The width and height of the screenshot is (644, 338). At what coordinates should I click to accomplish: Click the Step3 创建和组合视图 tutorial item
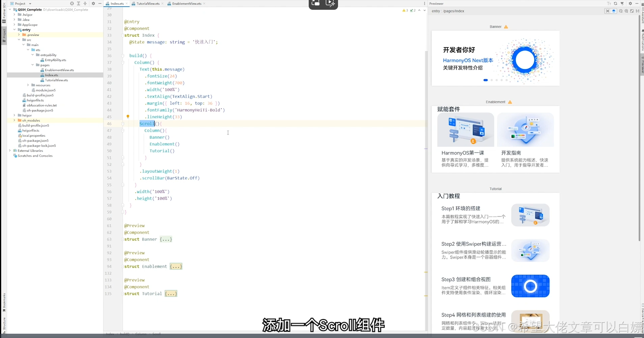coord(496,286)
